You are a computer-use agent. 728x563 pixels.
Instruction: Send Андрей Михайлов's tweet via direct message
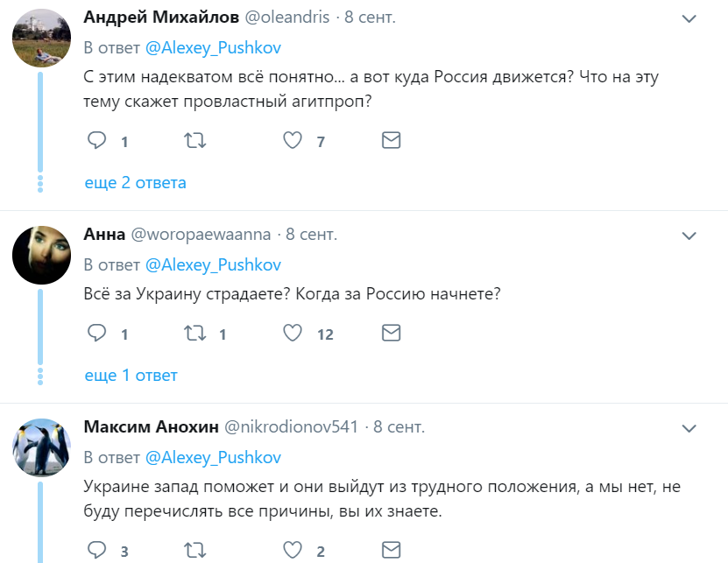[x=391, y=140]
